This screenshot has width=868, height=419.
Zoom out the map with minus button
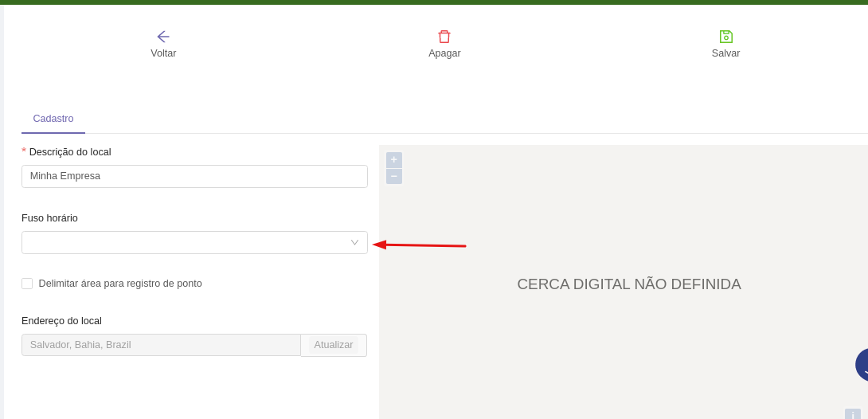click(x=393, y=176)
